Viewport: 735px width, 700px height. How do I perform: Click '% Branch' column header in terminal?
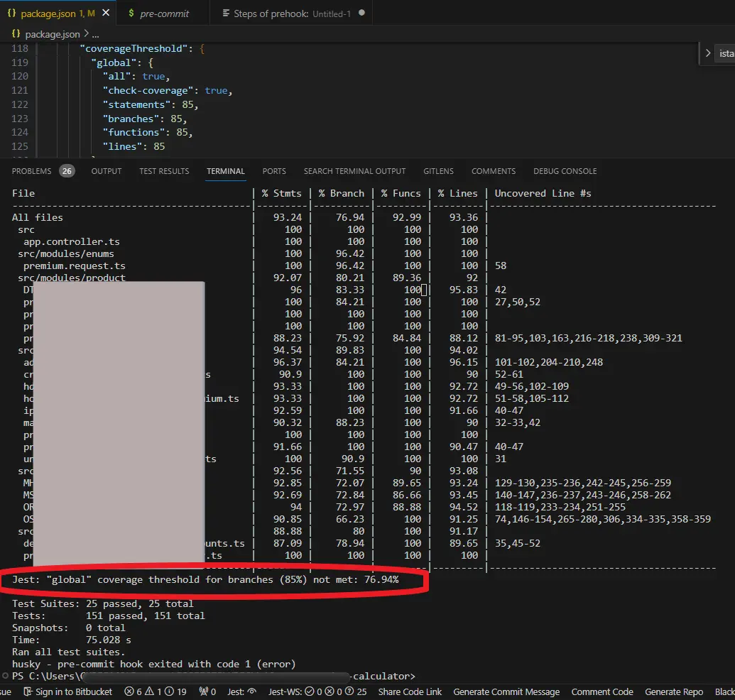(x=342, y=193)
